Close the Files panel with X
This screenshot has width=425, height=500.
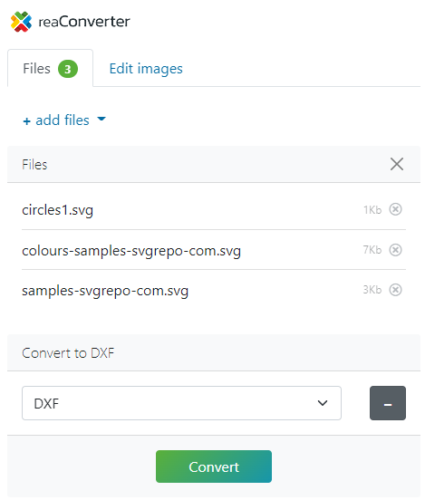[397, 164]
